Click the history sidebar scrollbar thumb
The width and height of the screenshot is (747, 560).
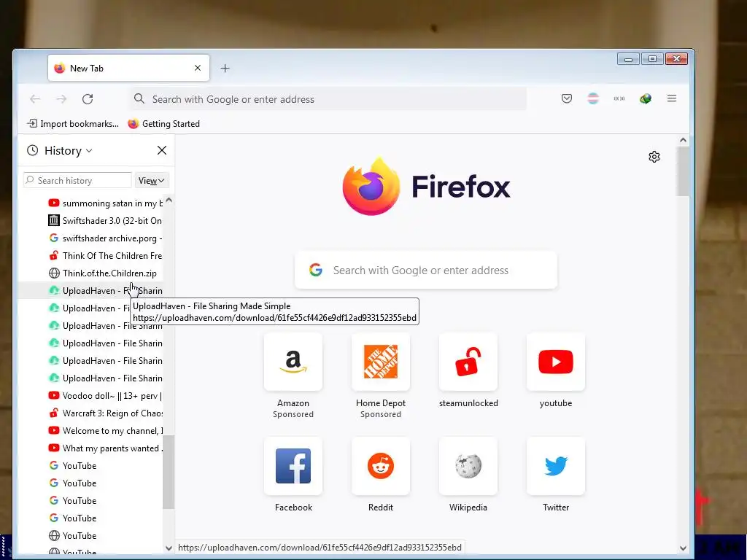[x=169, y=472]
